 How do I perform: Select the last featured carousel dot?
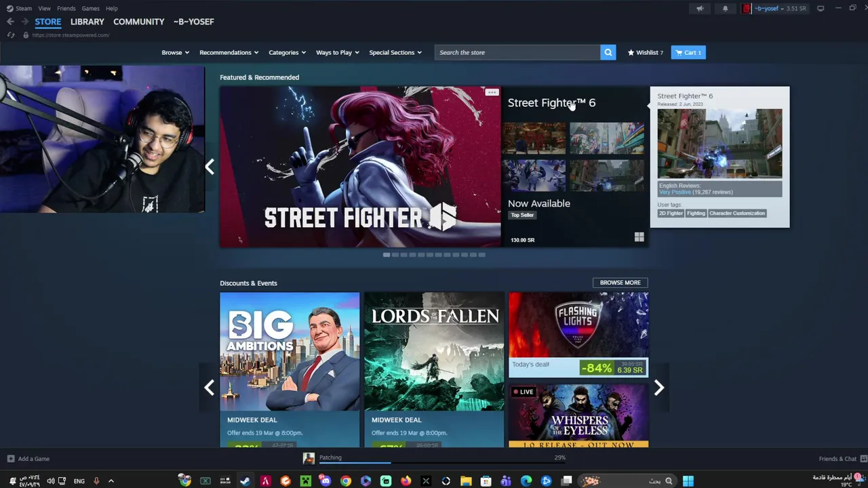click(x=481, y=255)
